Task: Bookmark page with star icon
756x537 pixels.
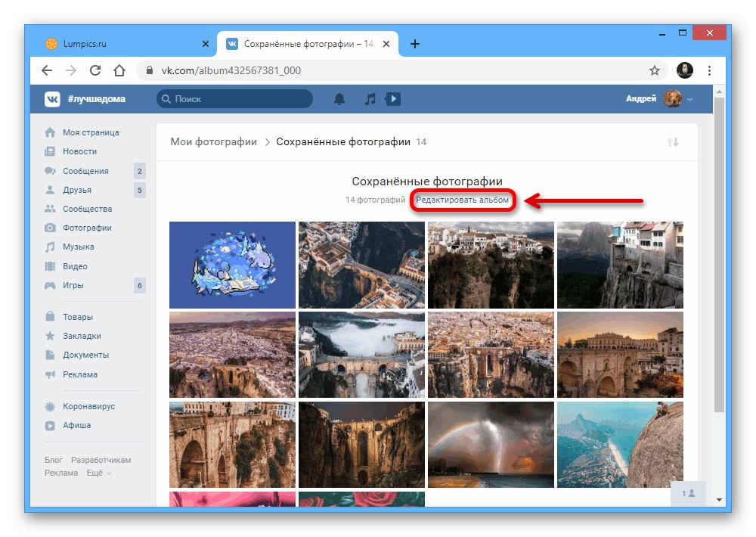Action: tap(654, 70)
